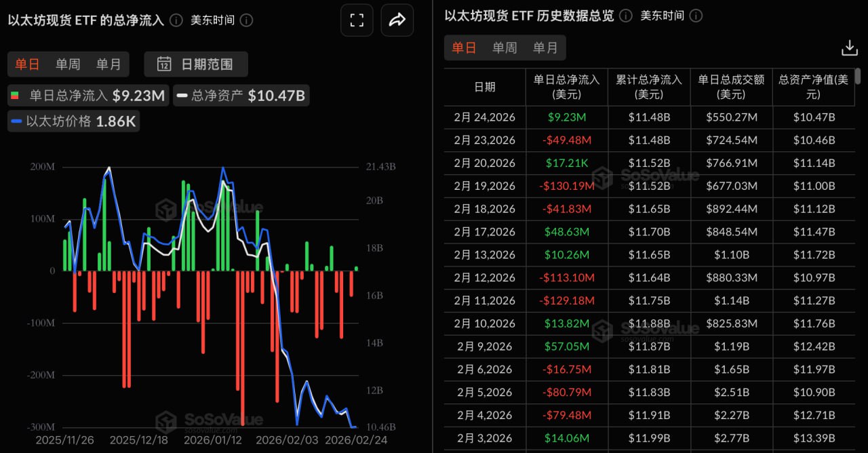Select the 2月24,2026 table row

(485, 117)
